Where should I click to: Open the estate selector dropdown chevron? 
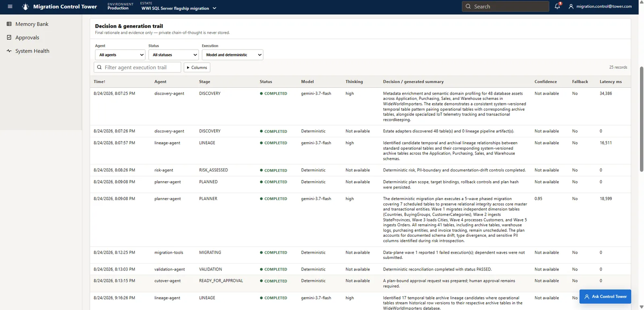[x=215, y=8]
